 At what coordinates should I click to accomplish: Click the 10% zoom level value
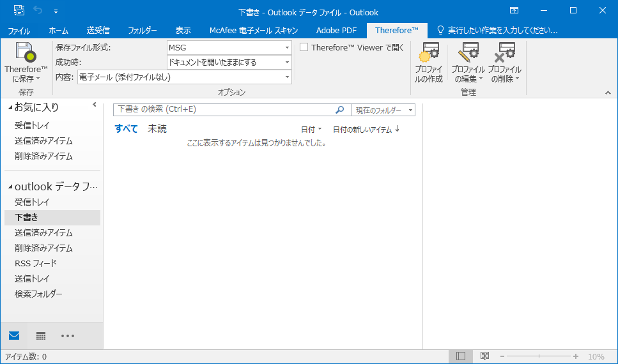[596, 357]
